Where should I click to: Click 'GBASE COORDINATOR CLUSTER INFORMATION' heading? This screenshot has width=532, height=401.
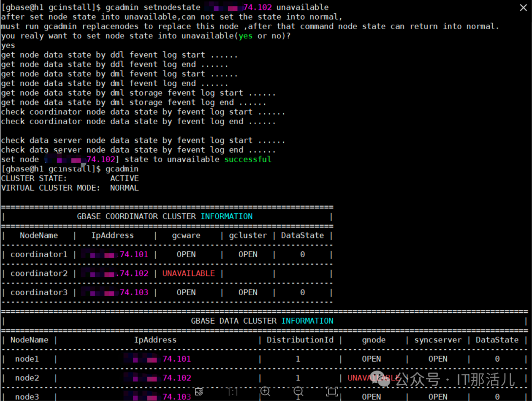click(x=165, y=216)
